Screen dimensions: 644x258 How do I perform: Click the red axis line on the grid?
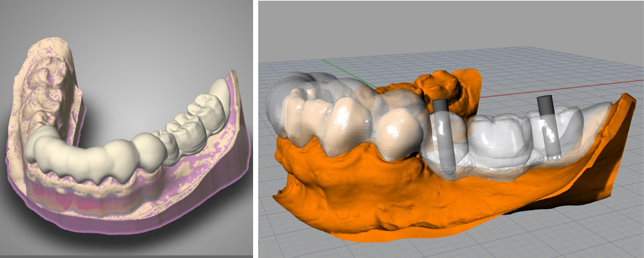tap(547, 90)
